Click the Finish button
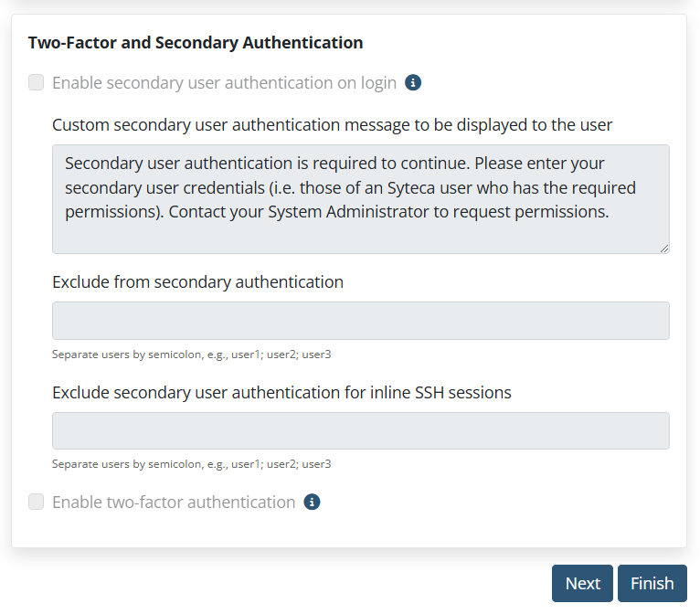 tap(652, 583)
